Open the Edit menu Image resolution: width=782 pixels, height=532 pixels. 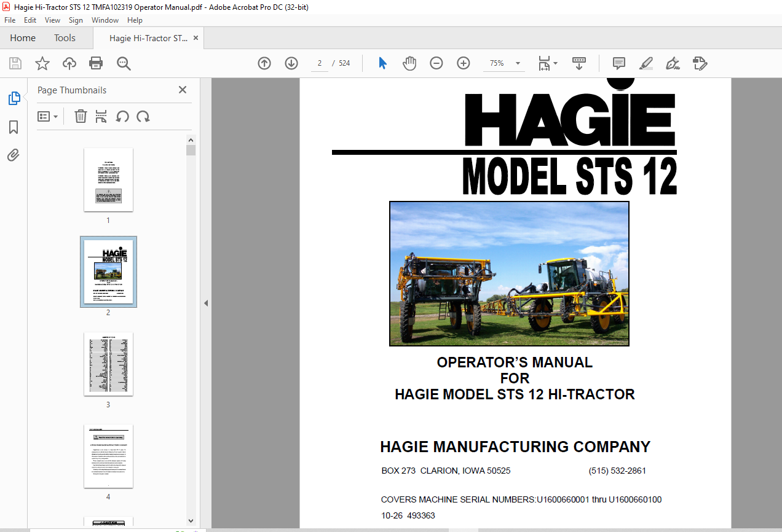coord(30,20)
